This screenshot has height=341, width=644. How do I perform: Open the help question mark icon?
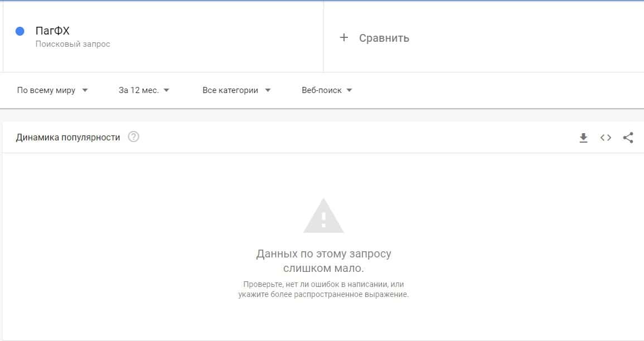(133, 137)
